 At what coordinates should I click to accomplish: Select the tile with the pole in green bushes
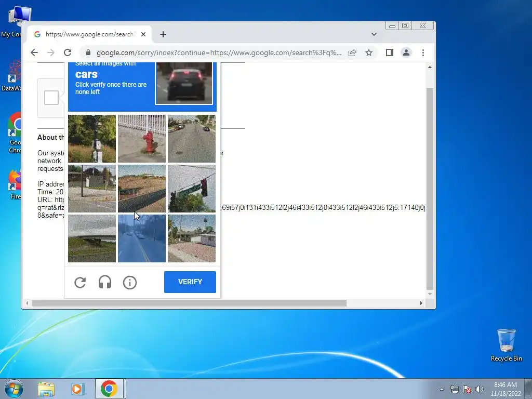(92, 138)
